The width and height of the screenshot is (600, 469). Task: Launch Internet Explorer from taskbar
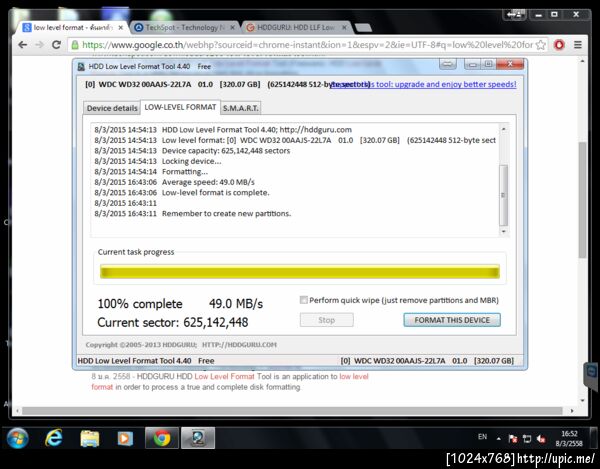click(54, 438)
